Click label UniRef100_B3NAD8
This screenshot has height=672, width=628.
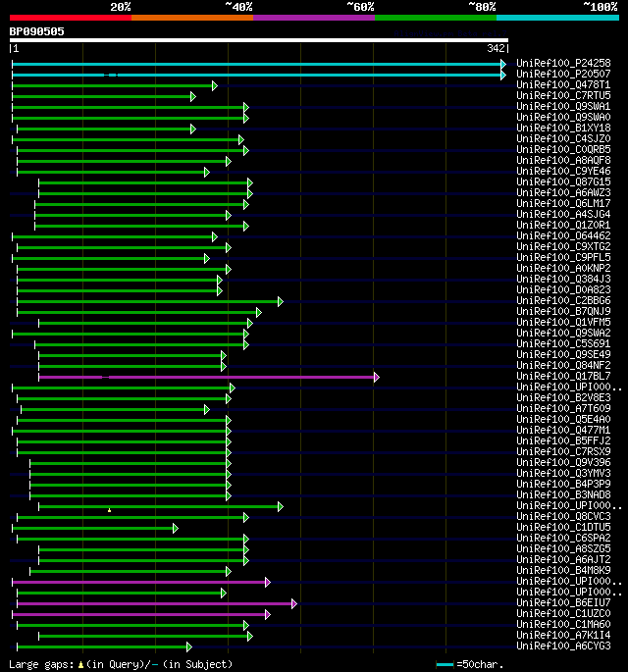[563, 495]
